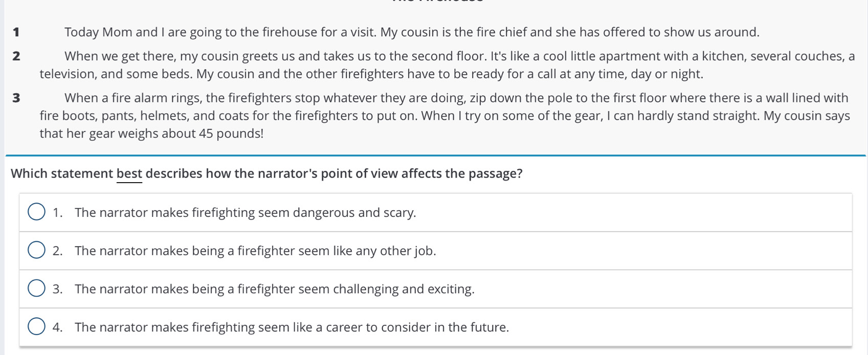Choose the radio button beside option 2
Image resolution: width=868 pixels, height=355 pixels.
(x=36, y=250)
